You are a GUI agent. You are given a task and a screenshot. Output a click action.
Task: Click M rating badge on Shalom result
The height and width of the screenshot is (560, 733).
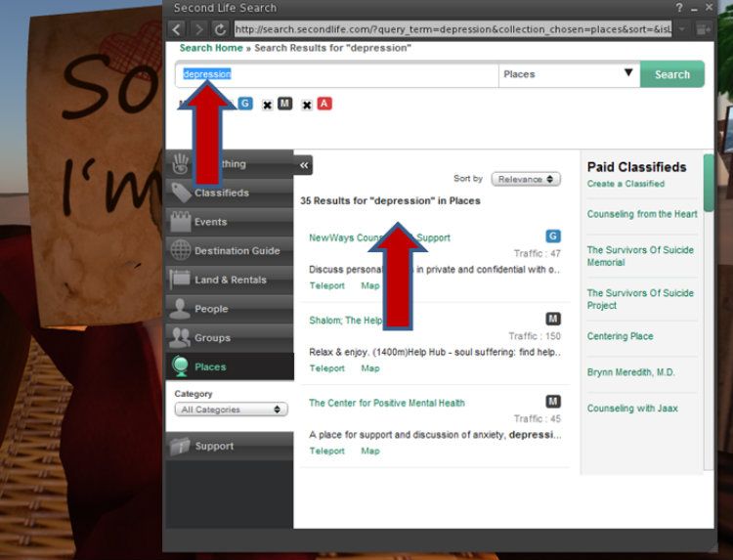(x=553, y=319)
